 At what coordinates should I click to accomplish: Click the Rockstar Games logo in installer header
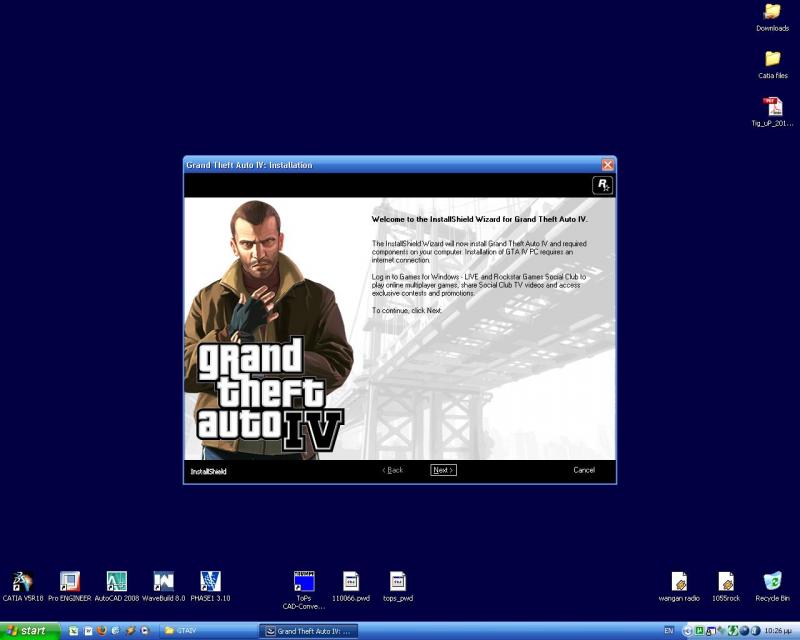pyautogui.click(x=603, y=185)
